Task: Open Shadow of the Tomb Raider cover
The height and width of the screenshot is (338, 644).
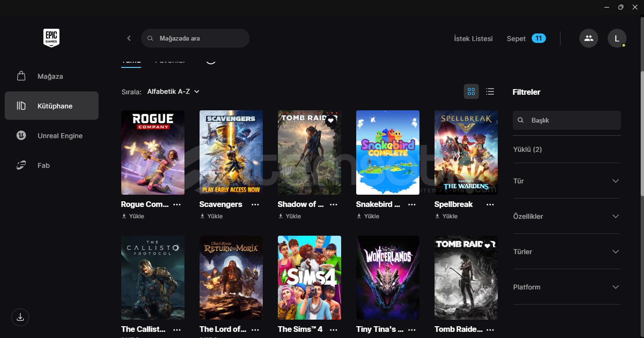Action: [x=309, y=152]
